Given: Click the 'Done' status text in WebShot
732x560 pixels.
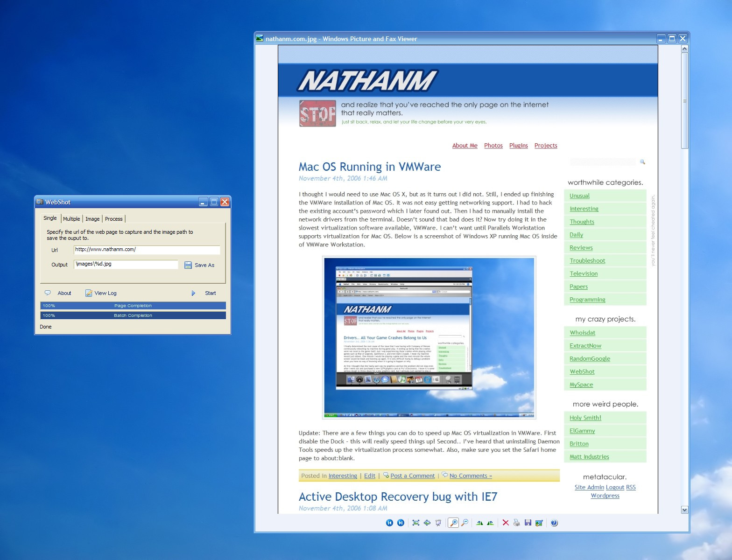Looking at the screenshot, I should (46, 327).
